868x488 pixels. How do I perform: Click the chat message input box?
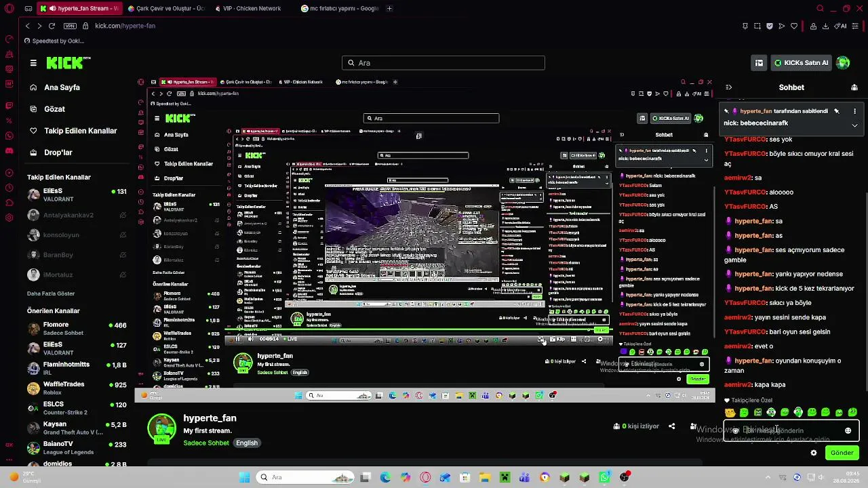coord(791,430)
